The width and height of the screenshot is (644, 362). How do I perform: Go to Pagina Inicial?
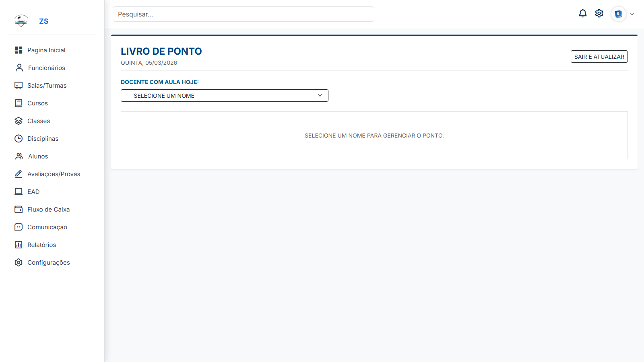click(46, 50)
